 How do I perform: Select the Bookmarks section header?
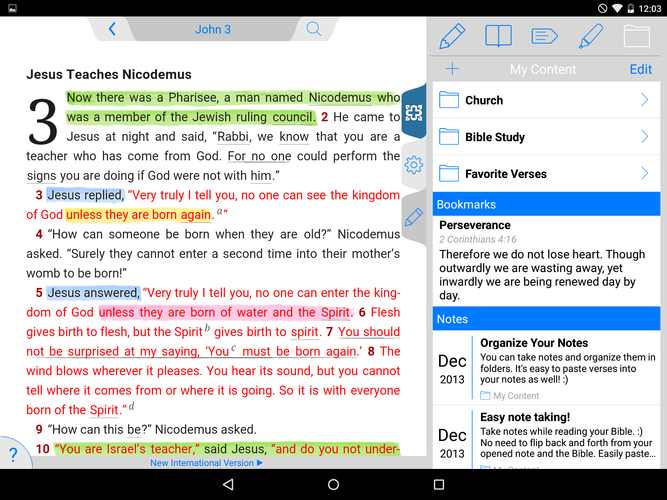pos(546,204)
